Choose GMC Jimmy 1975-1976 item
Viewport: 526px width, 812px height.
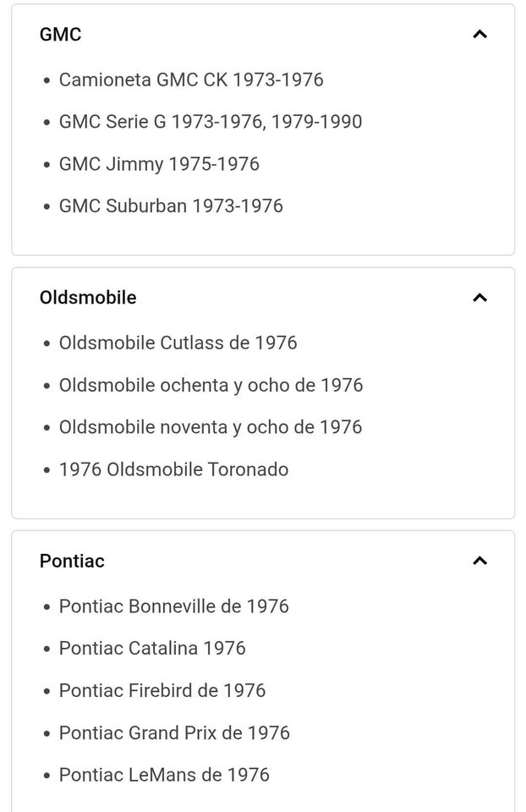159,164
